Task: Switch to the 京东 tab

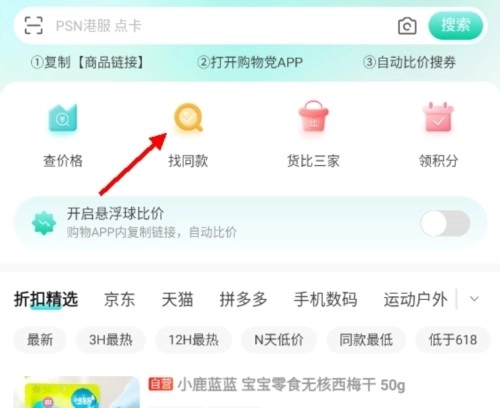Action: point(119,299)
